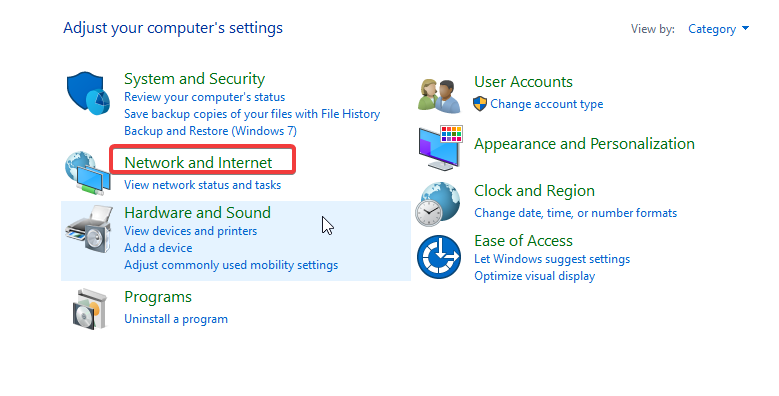The height and width of the screenshot is (396, 779).
Task: Click the Hardware and Sound printer icon
Action: (88, 229)
